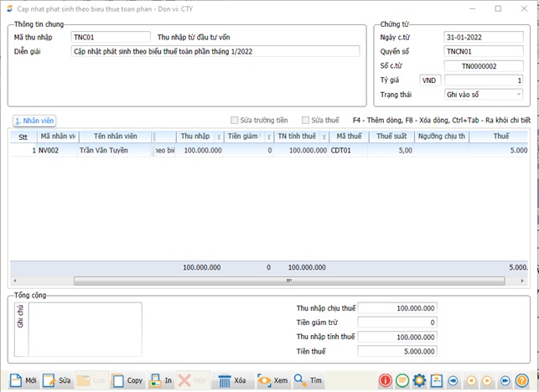
Task: Click the Diễn giải description field
Action: [215, 52]
